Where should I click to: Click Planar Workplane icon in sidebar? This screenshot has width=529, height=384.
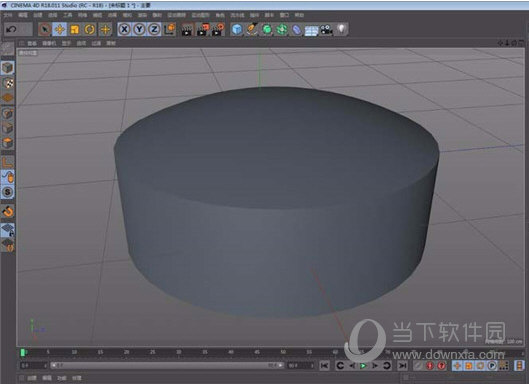point(7,245)
